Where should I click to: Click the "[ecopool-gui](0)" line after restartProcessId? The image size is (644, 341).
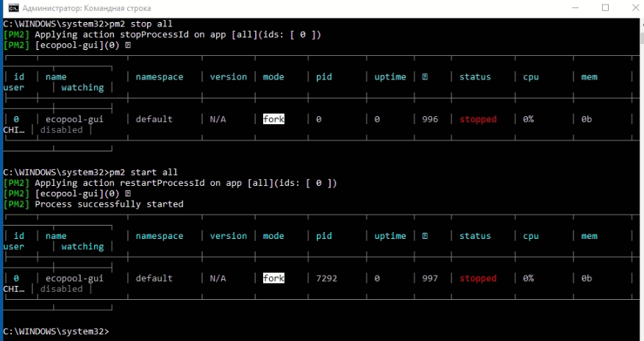coord(67,194)
